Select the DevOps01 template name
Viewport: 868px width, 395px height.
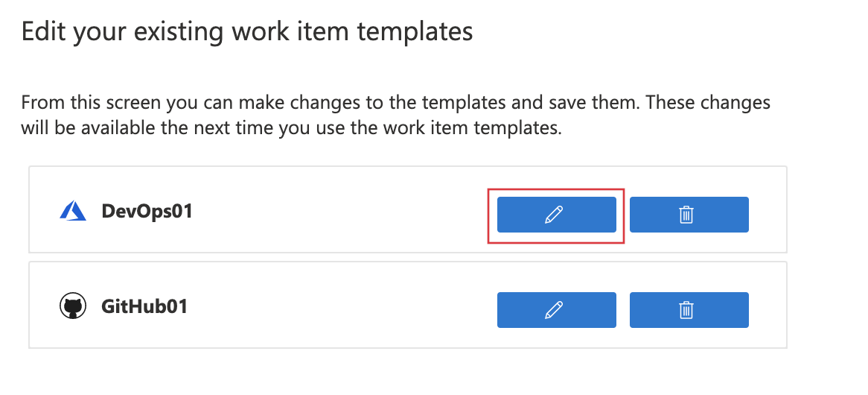tap(147, 212)
